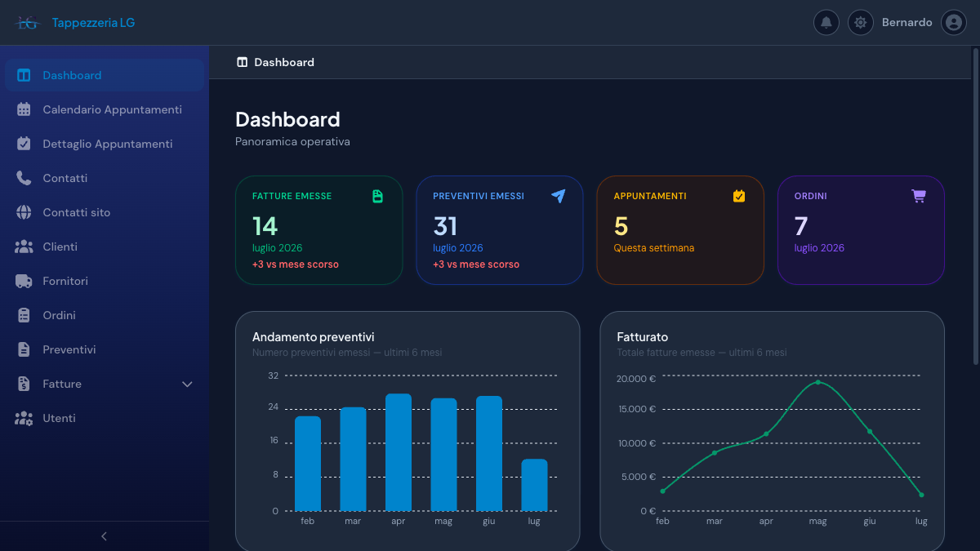Click the Fatture Emesse card file icon
This screenshot has height=551, width=980.
coord(378,196)
